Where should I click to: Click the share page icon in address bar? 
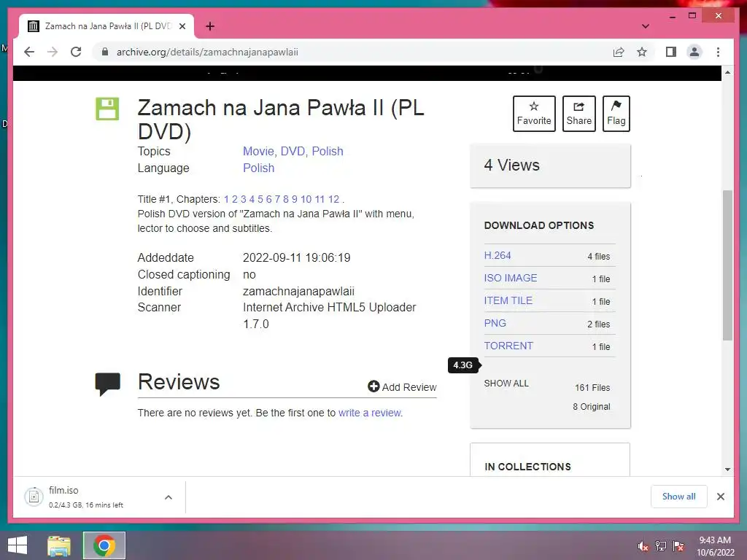coord(619,52)
